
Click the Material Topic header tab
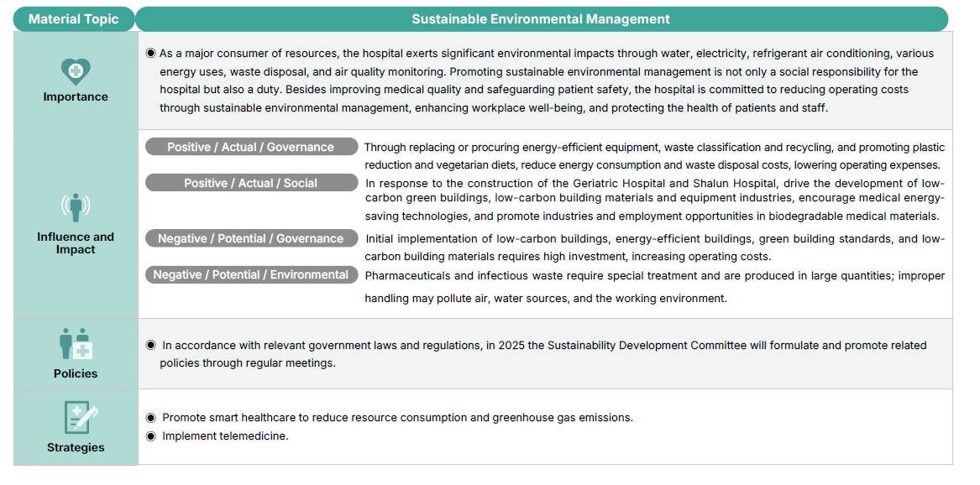(74, 18)
